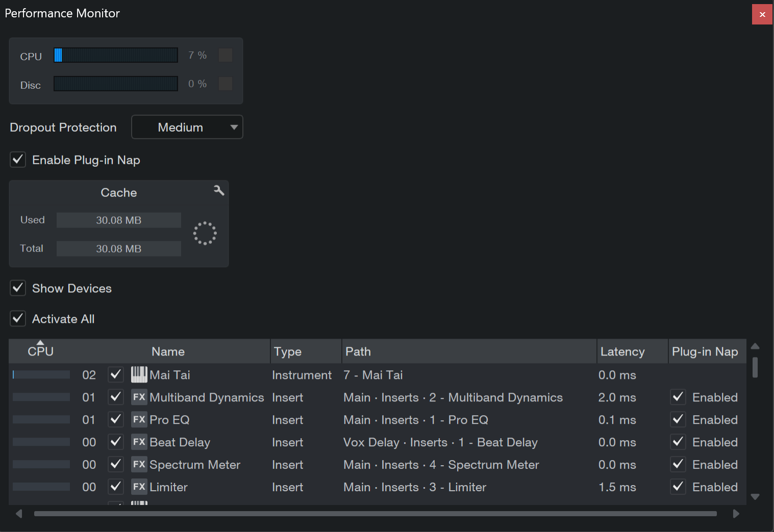
Task: Click the 2.0 ms latency value
Action: [617, 397]
